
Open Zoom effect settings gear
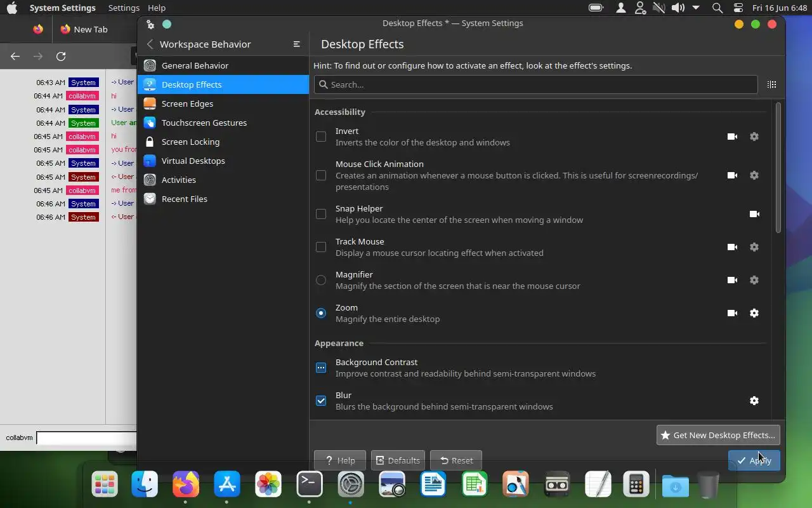(x=754, y=313)
